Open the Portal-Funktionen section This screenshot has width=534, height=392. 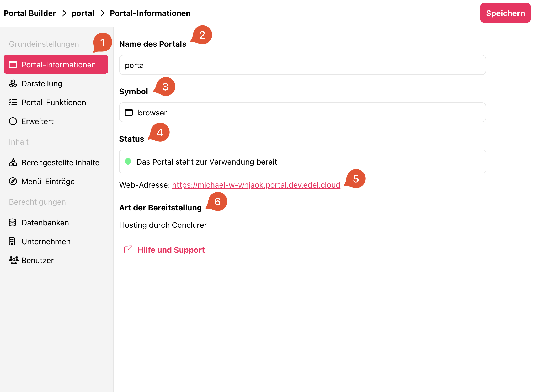(x=56, y=102)
